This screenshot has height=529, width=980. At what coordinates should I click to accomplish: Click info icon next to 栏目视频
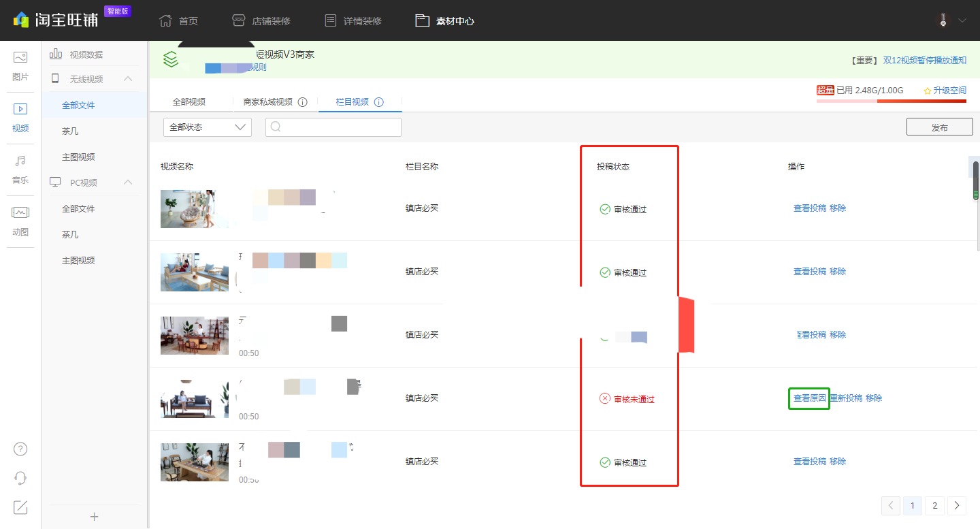(379, 102)
